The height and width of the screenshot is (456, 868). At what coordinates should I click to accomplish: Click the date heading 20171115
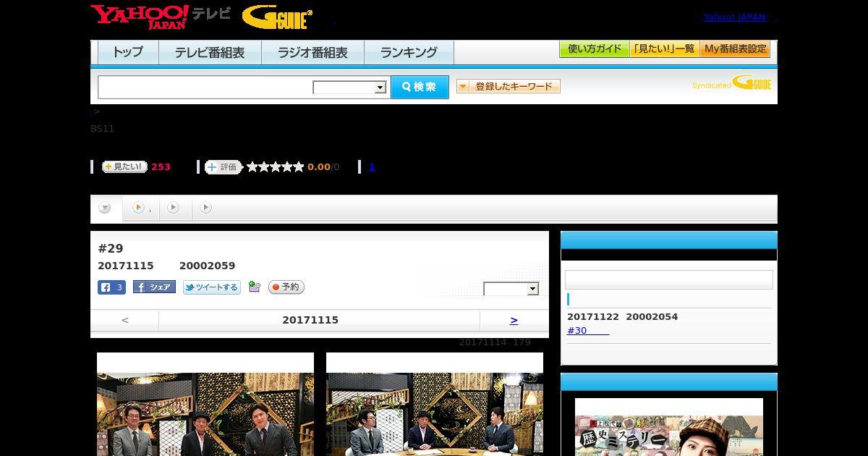point(310,320)
